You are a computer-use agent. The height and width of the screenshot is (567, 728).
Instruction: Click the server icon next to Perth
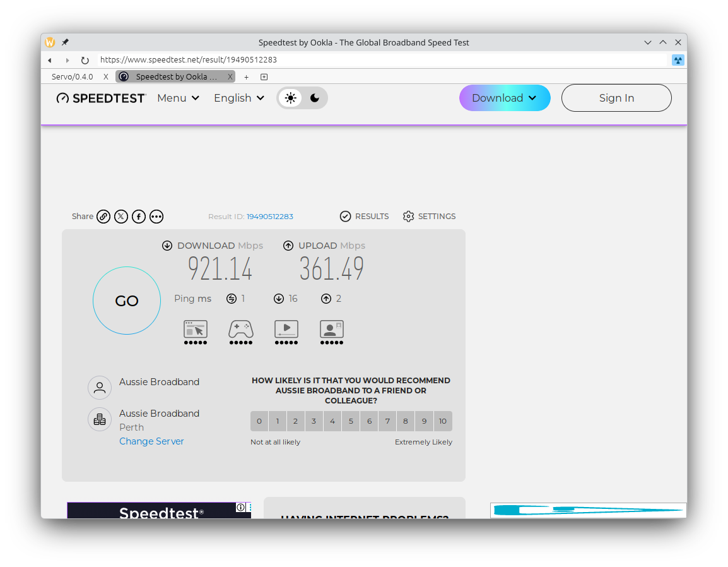pyautogui.click(x=100, y=419)
